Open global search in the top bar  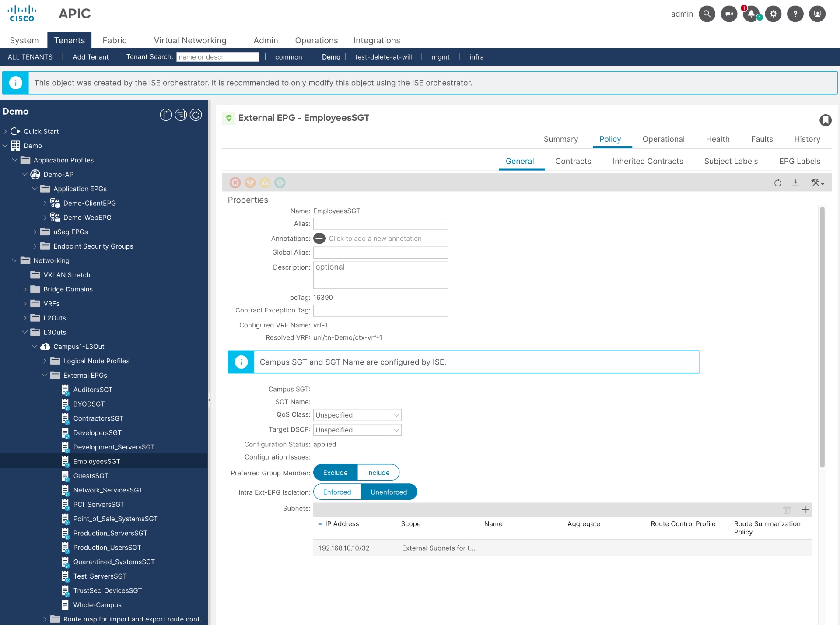coord(707,14)
